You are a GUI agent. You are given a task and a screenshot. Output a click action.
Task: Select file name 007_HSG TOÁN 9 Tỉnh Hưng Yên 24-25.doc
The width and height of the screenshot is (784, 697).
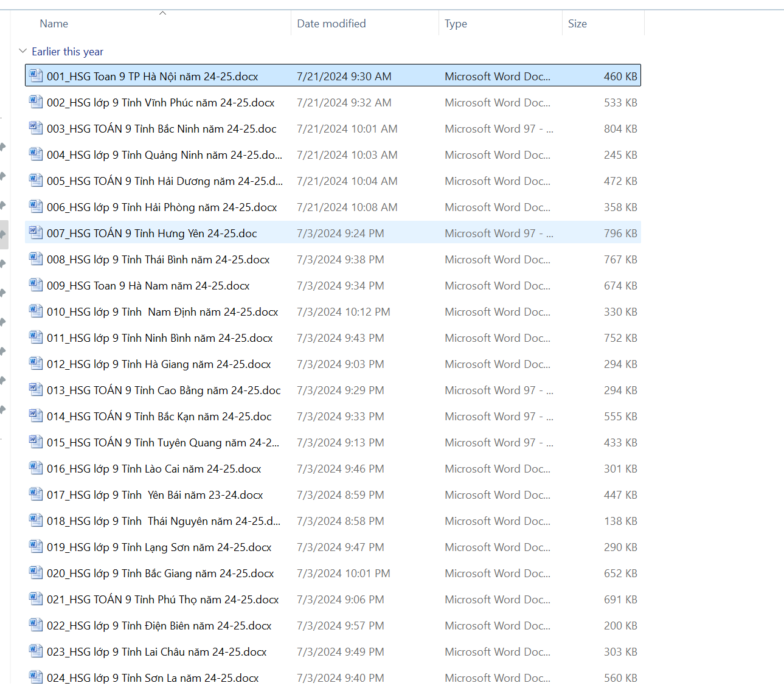coord(152,234)
